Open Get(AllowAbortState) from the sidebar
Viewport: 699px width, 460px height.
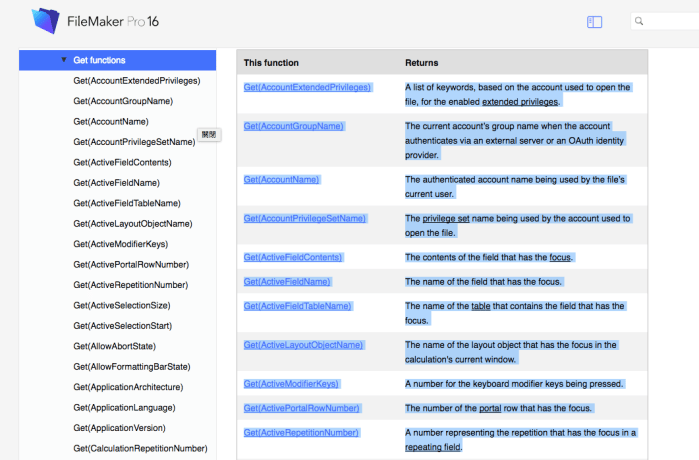click(x=116, y=346)
